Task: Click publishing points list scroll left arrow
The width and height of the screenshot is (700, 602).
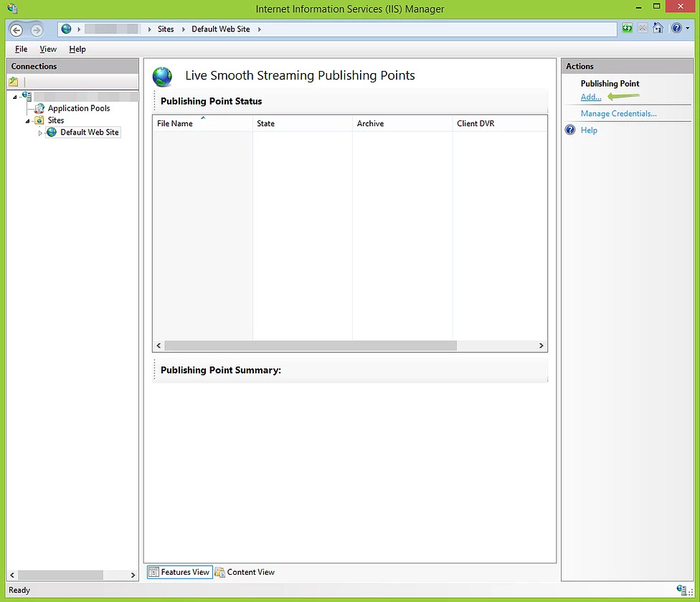Action: [x=159, y=345]
